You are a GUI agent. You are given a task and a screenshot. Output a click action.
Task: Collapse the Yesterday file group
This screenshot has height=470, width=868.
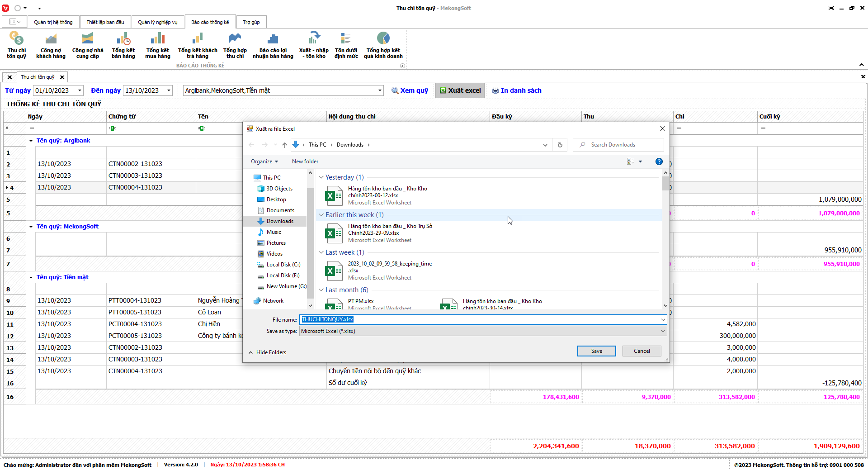click(x=321, y=177)
